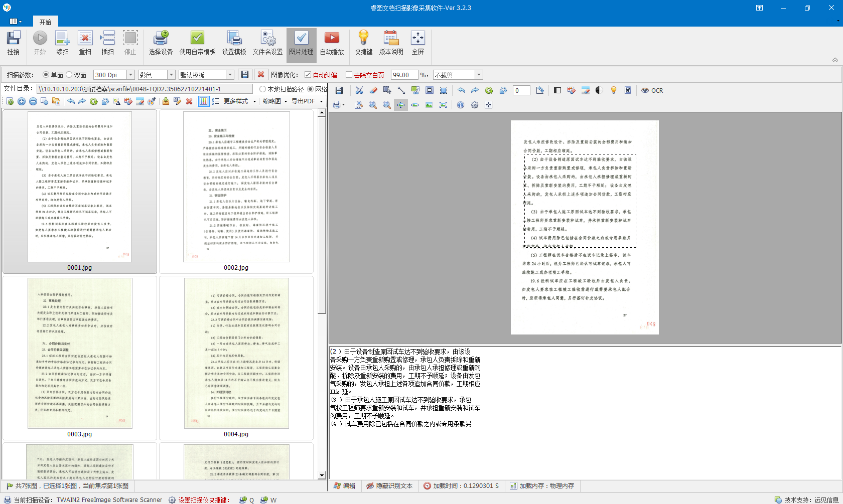Image resolution: width=843 pixels, height=504 pixels.
Task: Open 彩色 color mode dropdown
Action: pyautogui.click(x=171, y=75)
